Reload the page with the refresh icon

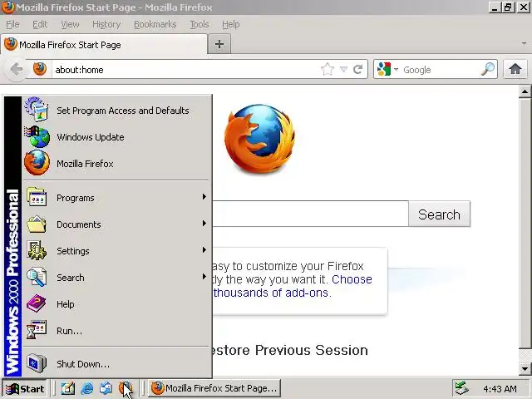point(357,70)
